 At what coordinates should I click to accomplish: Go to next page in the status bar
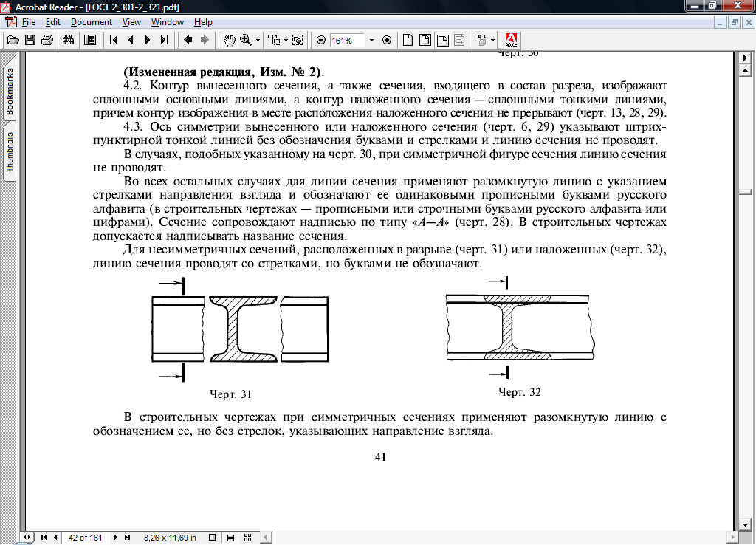click(x=116, y=538)
